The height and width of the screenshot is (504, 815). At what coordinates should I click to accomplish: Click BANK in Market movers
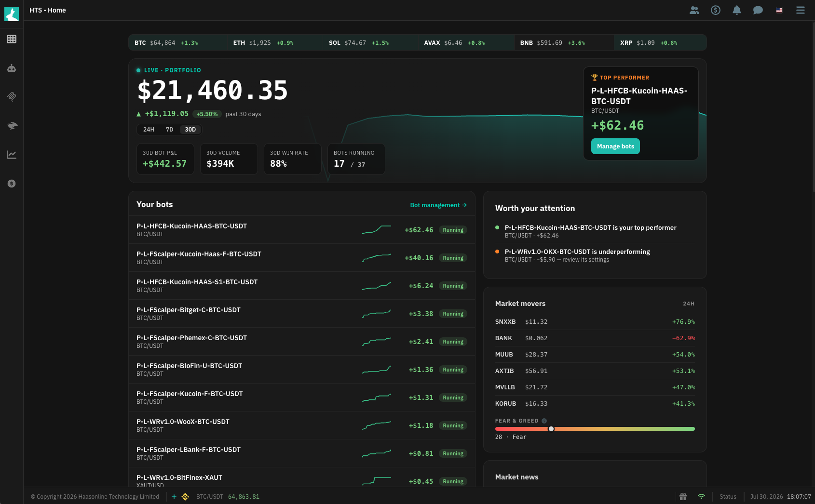595,338
